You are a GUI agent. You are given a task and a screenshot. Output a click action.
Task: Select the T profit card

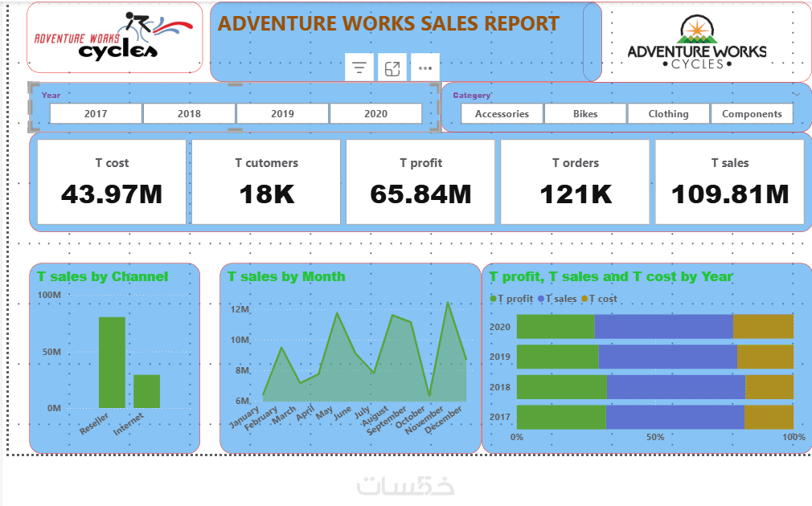point(420,182)
